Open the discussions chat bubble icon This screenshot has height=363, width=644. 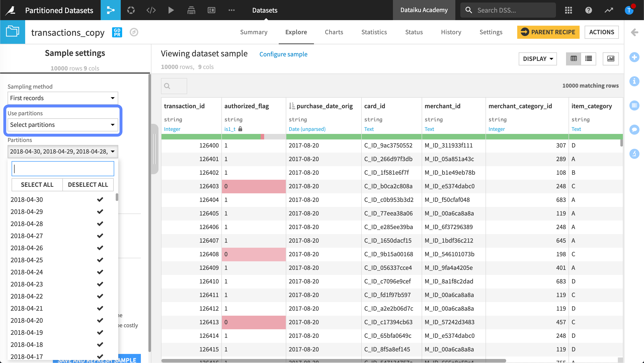(634, 129)
